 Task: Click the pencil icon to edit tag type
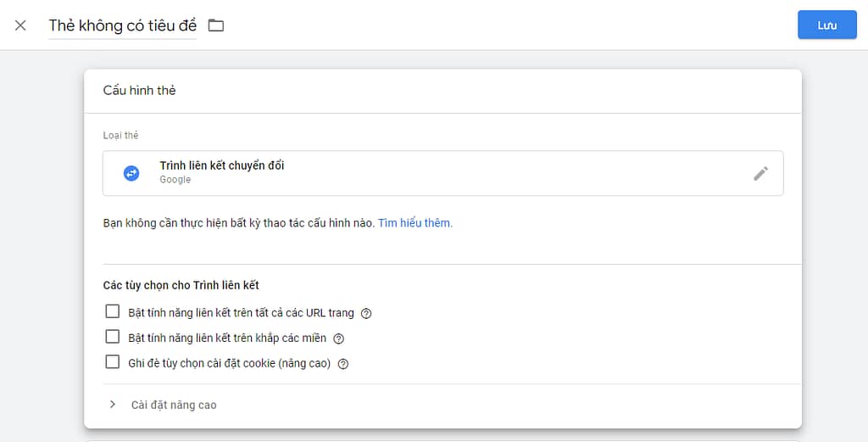point(760,173)
